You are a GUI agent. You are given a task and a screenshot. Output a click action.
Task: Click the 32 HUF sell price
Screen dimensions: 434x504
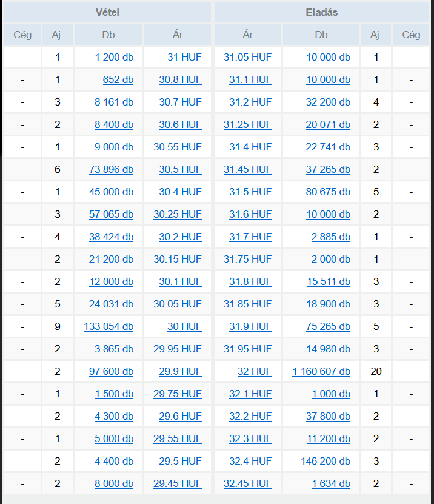pyautogui.click(x=255, y=371)
